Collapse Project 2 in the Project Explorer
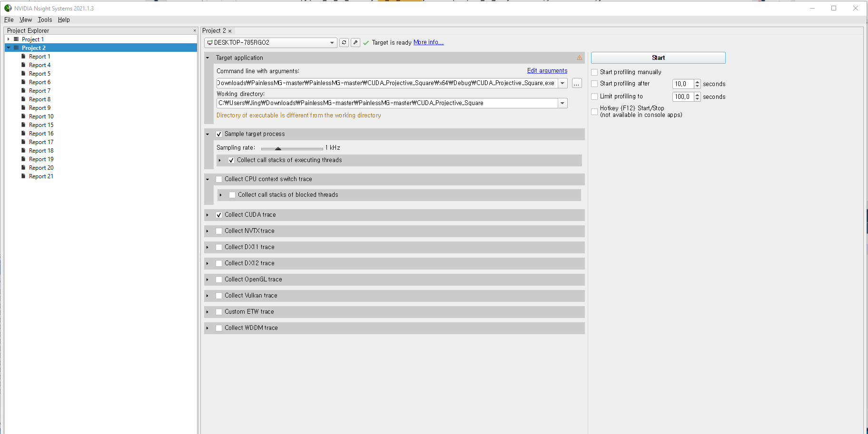This screenshot has height=434, width=868. tap(9, 48)
